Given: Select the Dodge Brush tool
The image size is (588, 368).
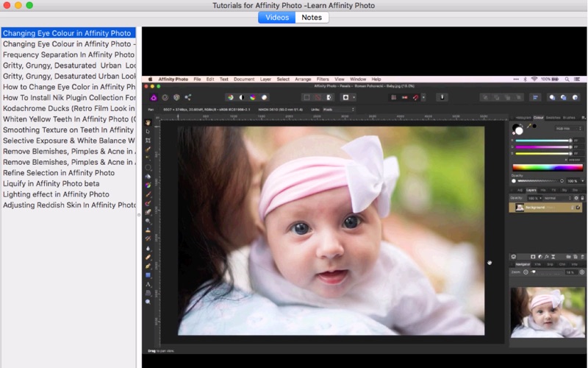Looking at the screenshot, I should pyautogui.click(x=148, y=221).
